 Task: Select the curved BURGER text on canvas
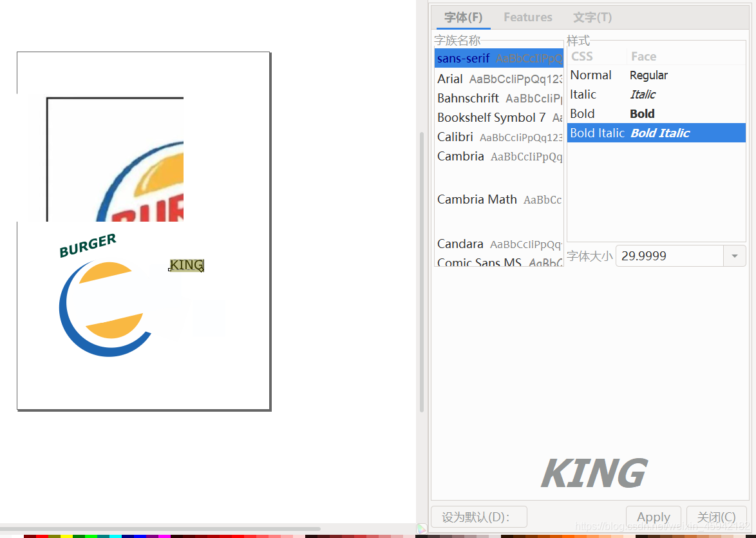click(x=88, y=245)
